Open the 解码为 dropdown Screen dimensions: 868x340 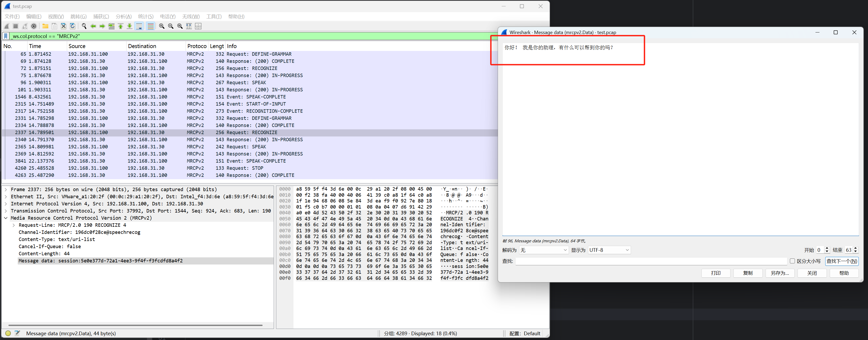543,250
